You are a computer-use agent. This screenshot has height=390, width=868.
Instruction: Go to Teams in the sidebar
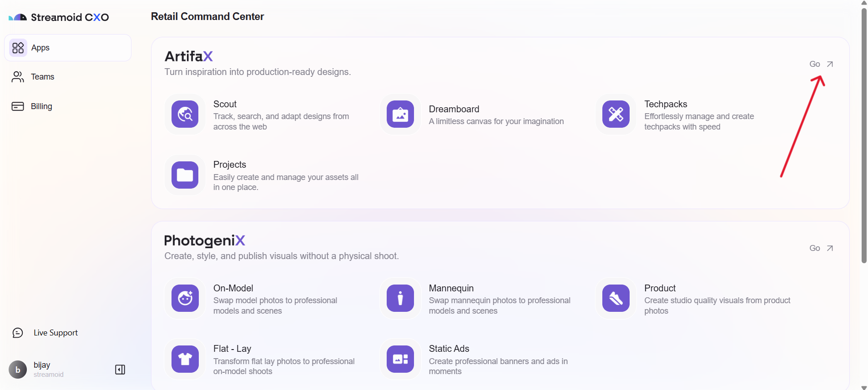click(x=42, y=77)
